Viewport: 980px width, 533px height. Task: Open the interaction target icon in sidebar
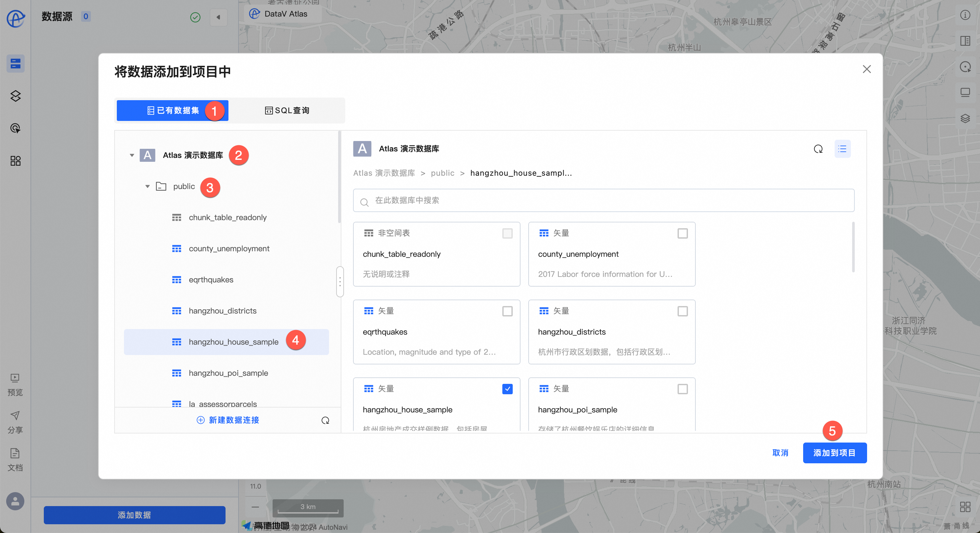16,128
